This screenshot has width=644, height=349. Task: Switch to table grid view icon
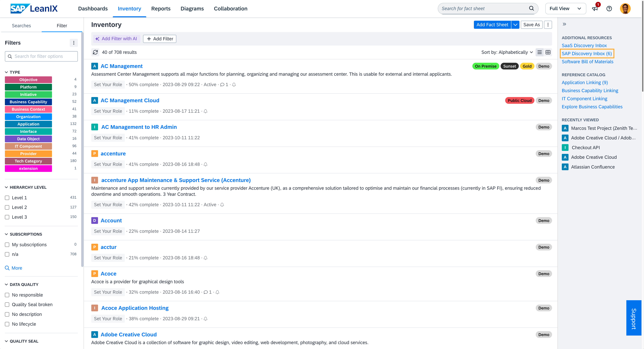point(548,52)
